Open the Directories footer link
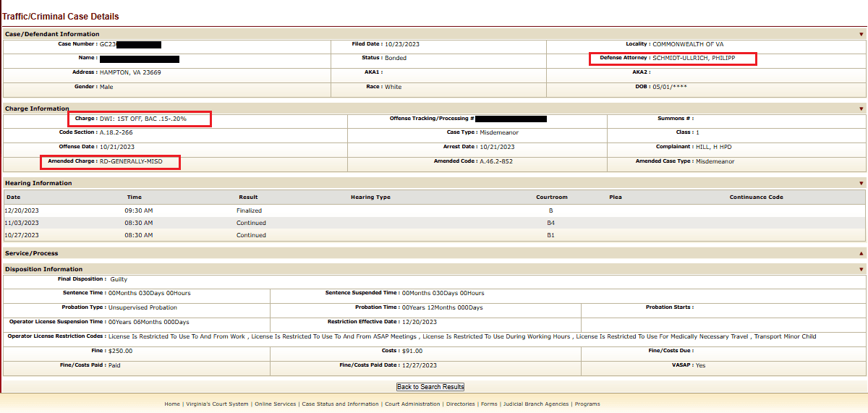The height and width of the screenshot is (413, 868). pyautogui.click(x=461, y=404)
